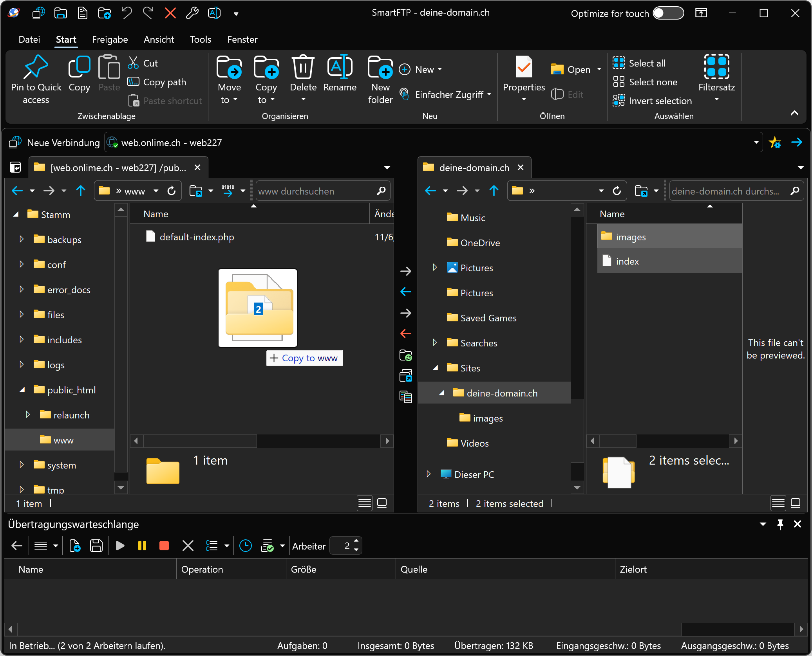
Task: Pause the transfer queue
Action: tap(142, 546)
